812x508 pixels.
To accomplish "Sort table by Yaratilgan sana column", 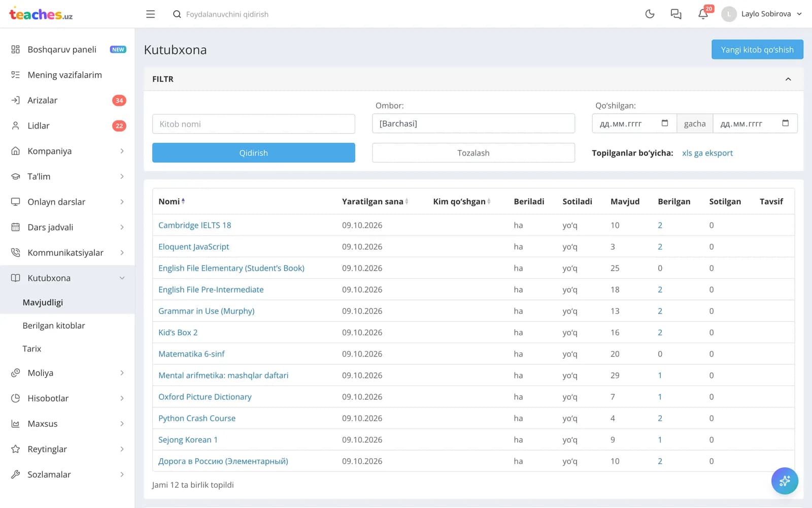I will coord(375,202).
